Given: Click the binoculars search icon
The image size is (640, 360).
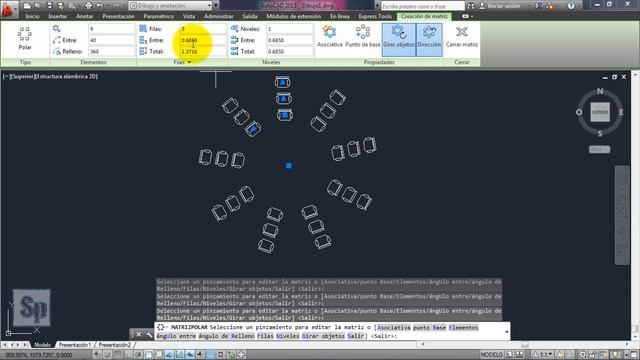Looking at the screenshot, I should click(471, 6).
